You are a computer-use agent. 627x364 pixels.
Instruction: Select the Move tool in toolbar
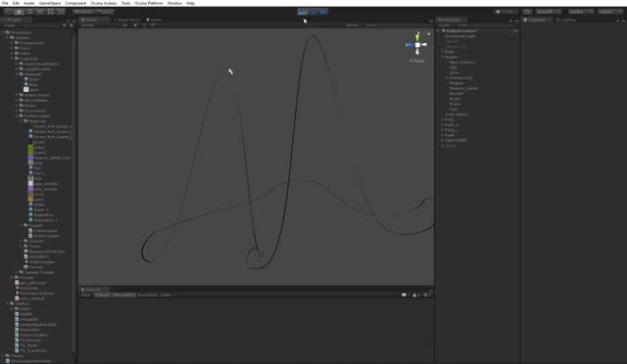click(x=20, y=12)
